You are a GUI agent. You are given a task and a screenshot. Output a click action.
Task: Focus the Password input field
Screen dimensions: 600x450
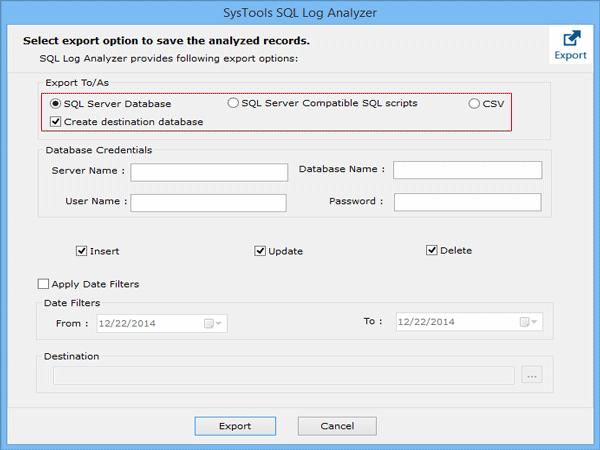coord(468,202)
